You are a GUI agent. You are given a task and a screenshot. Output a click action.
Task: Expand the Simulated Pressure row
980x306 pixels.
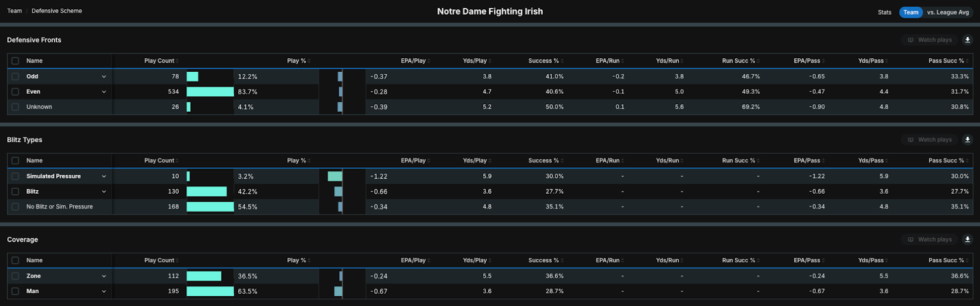tap(104, 177)
